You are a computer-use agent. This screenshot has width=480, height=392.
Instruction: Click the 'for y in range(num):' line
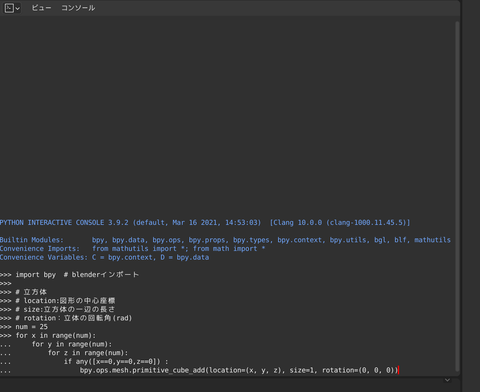click(x=56, y=344)
